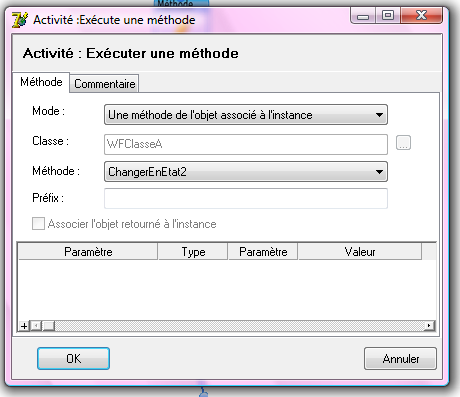Click the first Paramètre column header

coord(88,252)
